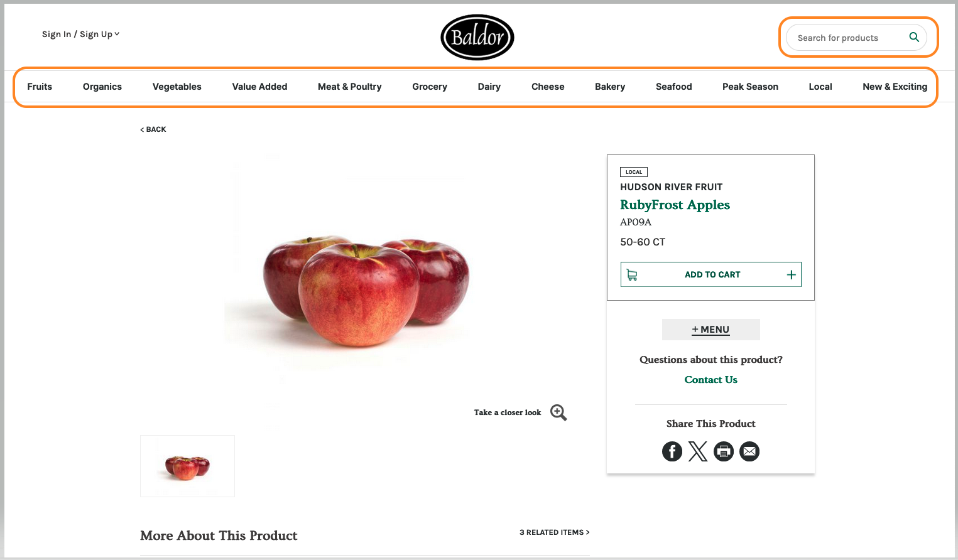Image resolution: width=958 pixels, height=560 pixels.
Task: Click the search magnifying glass icon
Action: pyautogui.click(x=914, y=38)
